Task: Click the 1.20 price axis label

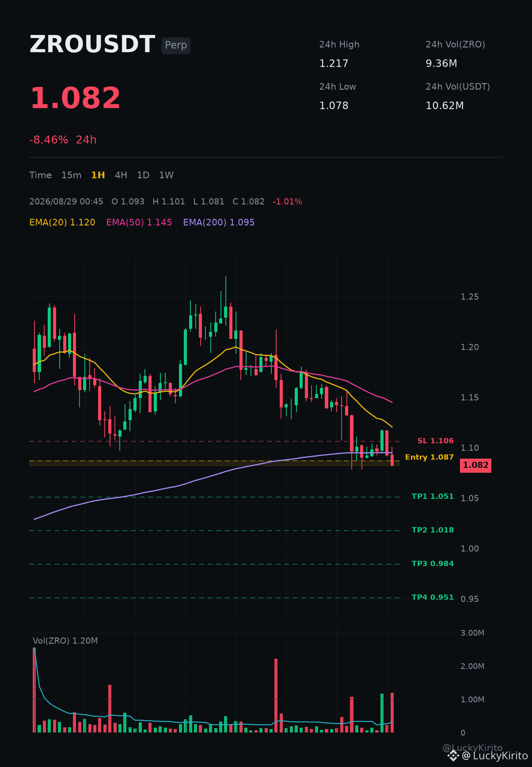Action: point(470,347)
